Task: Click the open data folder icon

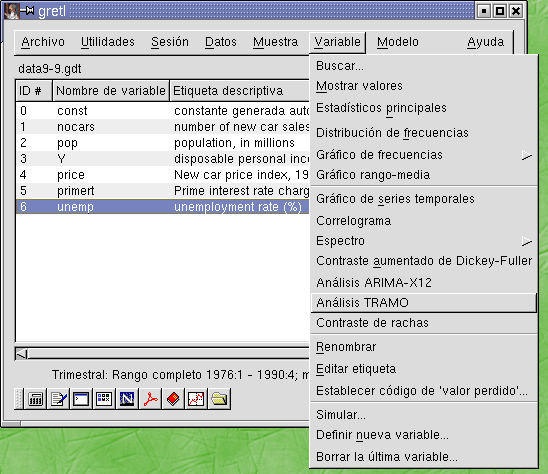Action: (x=219, y=398)
